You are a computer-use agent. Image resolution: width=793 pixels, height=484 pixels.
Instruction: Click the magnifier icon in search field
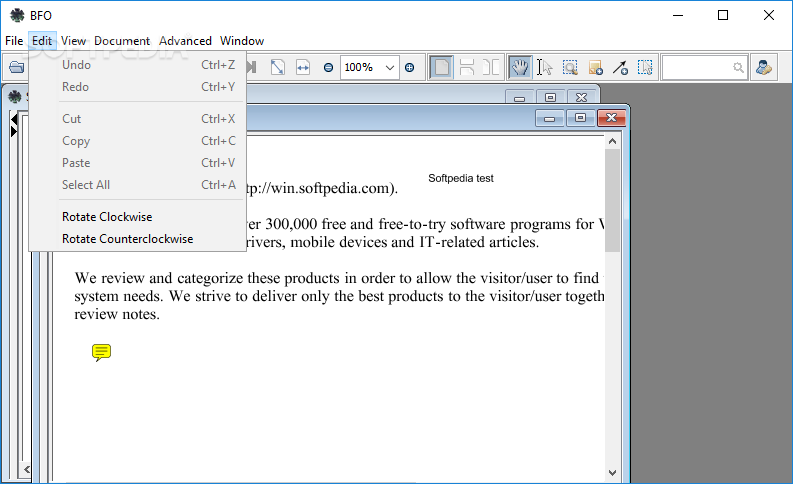(738, 67)
